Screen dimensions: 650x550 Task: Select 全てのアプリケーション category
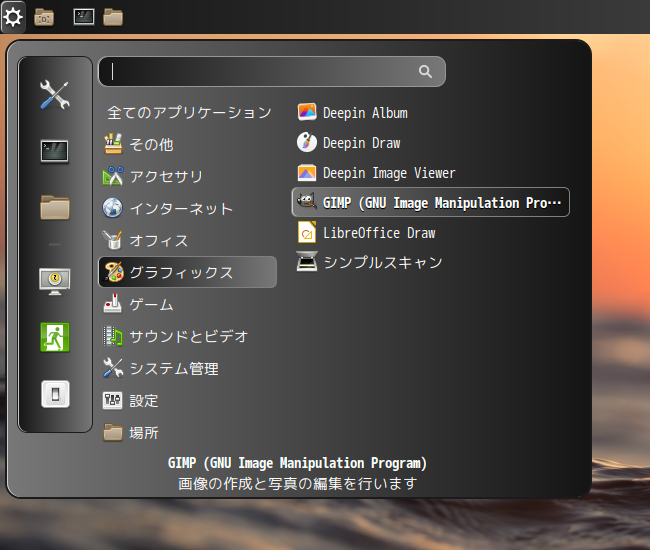point(189,112)
